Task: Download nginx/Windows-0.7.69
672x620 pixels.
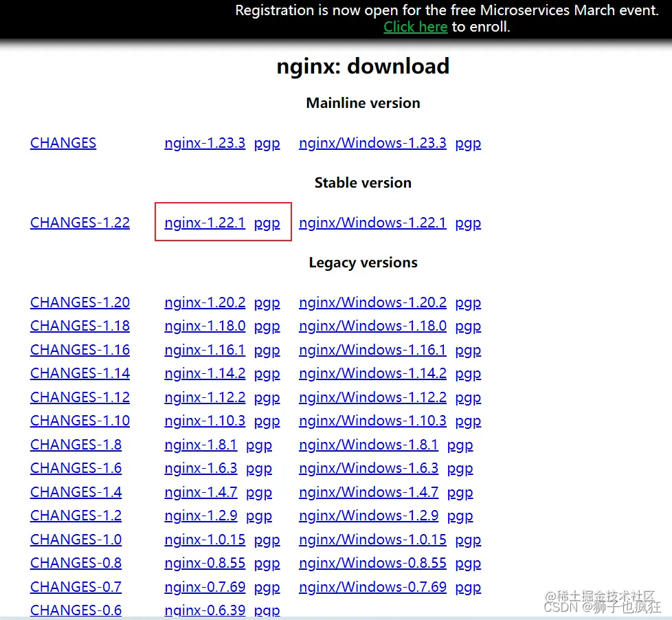Action: pyautogui.click(x=373, y=586)
